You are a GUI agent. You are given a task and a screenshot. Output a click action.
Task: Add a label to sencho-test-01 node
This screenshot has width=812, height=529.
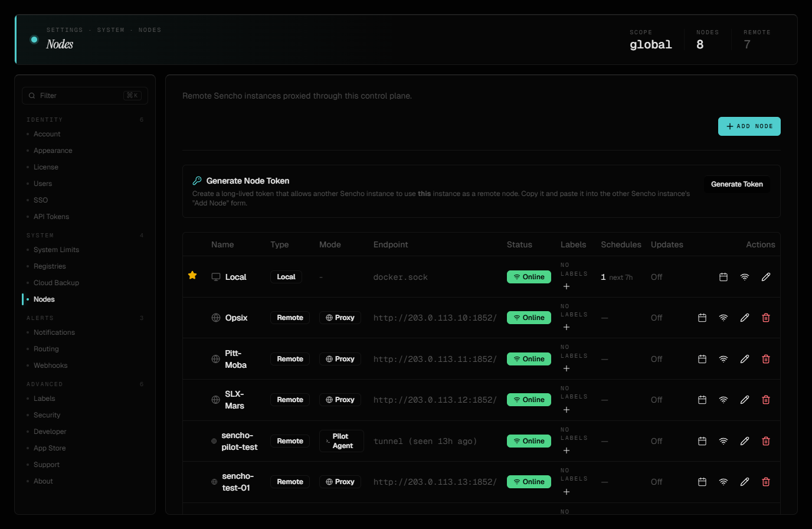click(567, 492)
